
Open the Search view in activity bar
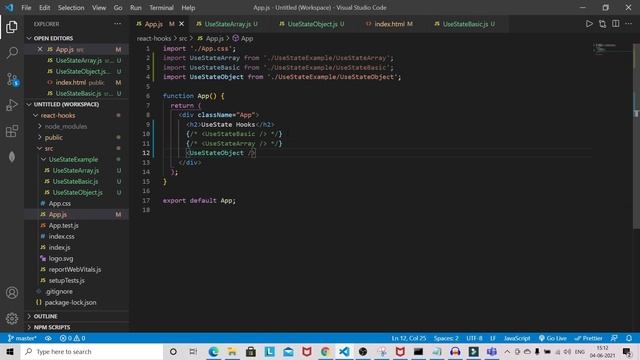12,53
